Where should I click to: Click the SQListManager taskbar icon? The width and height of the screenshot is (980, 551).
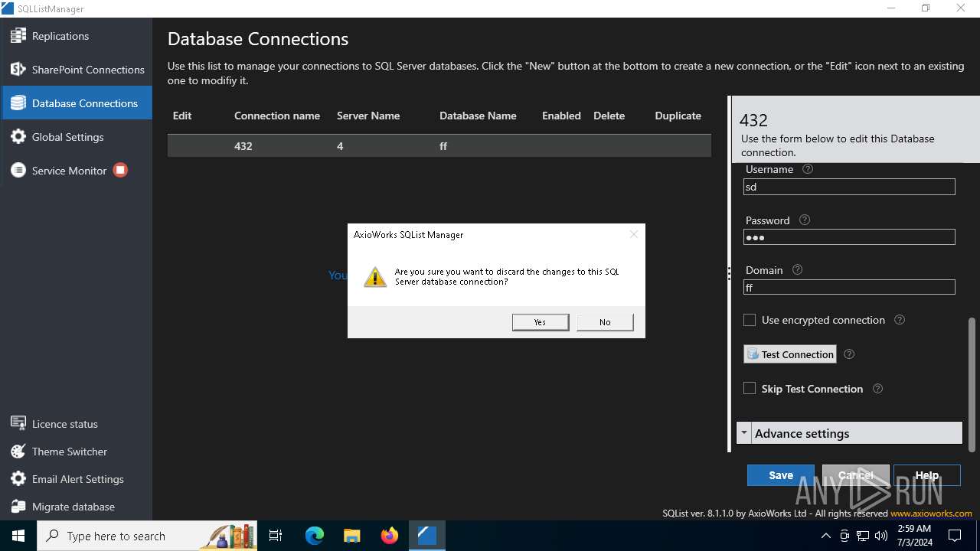[426, 536]
